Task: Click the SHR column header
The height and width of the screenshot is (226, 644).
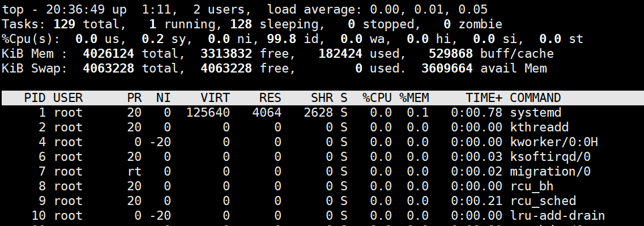Action: tap(322, 98)
